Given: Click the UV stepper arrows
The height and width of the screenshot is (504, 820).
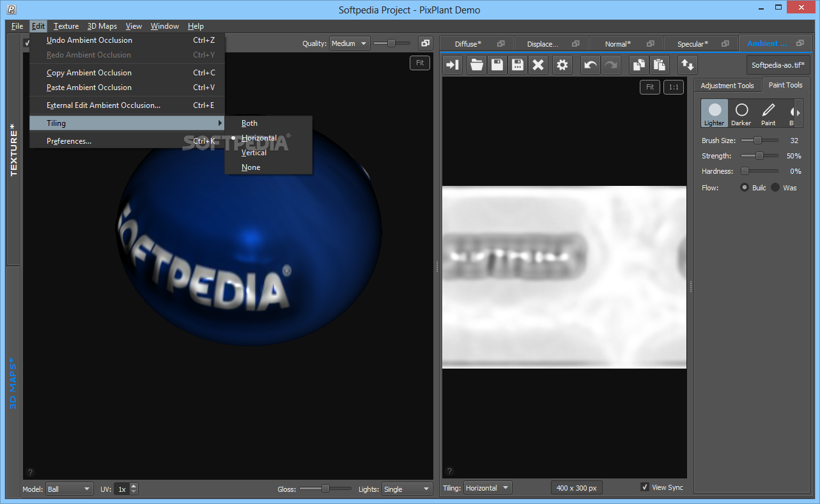Looking at the screenshot, I should (x=134, y=489).
